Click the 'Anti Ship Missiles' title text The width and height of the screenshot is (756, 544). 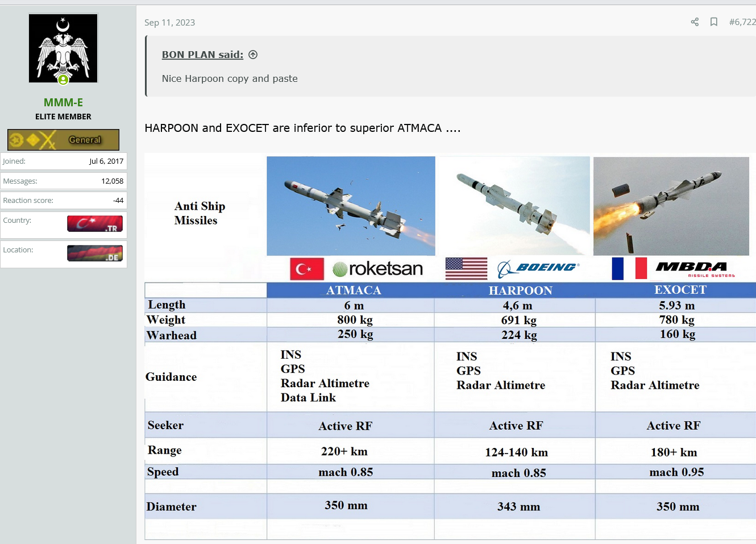200,213
